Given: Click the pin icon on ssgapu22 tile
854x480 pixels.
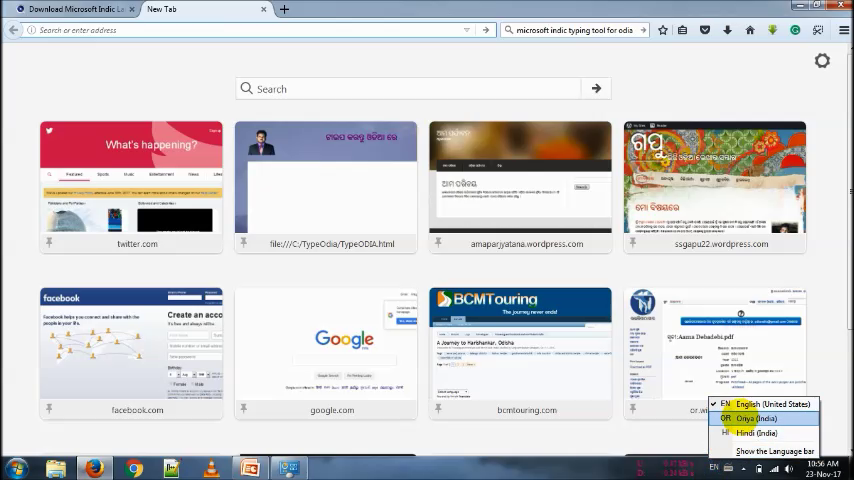Looking at the screenshot, I should click(632, 242).
